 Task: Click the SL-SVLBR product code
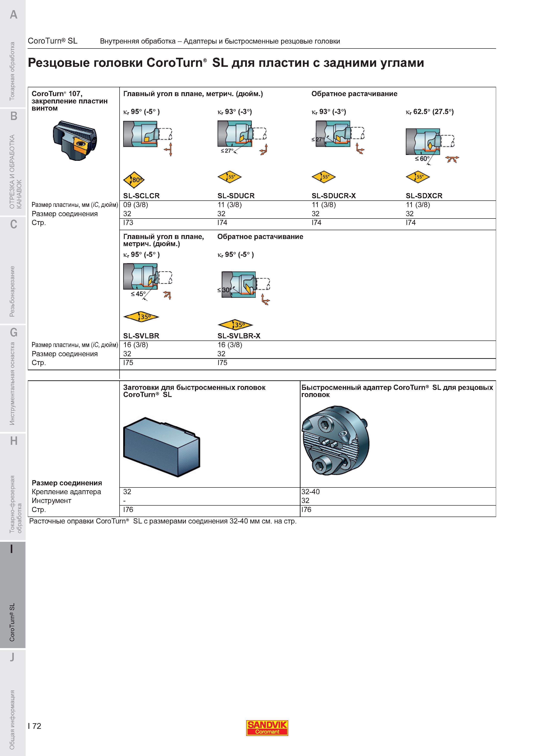point(141,336)
